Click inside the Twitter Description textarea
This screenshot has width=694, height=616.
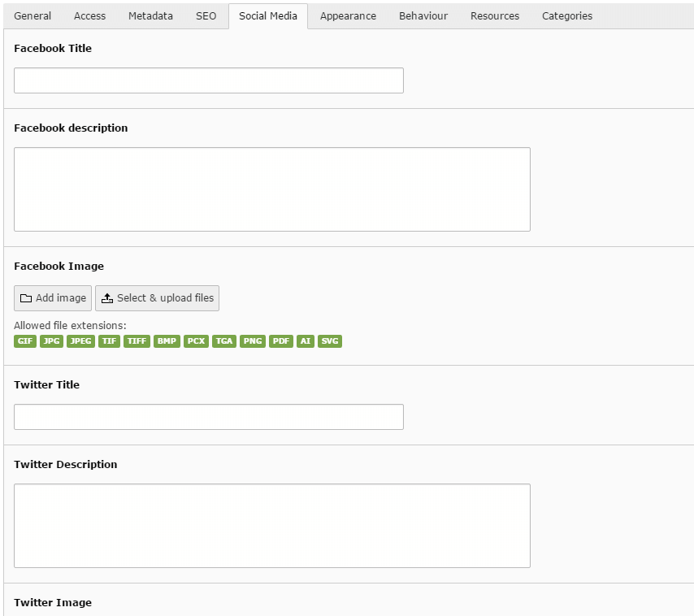(272, 526)
